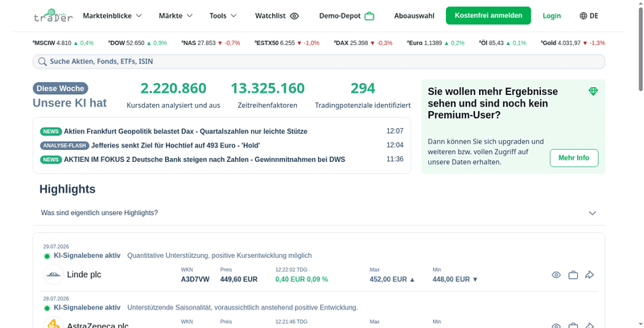Add Linde plc to watchlist via eye icon
The height and width of the screenshot is (328, 644).
(556, 275)
